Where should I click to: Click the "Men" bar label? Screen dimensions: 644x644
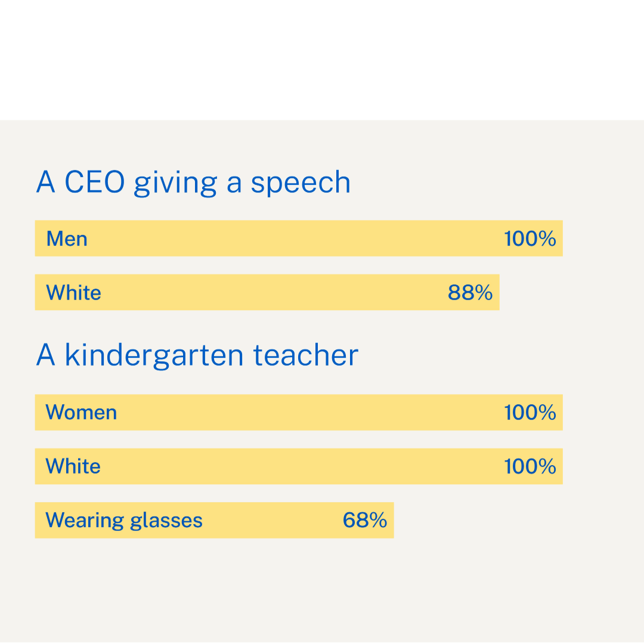coord(67,239)
